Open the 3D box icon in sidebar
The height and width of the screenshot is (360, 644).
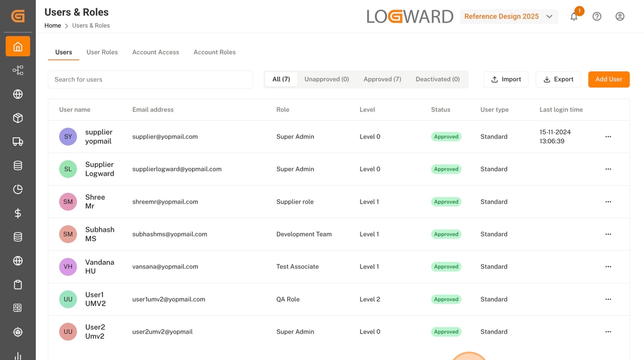pyautogui.click(x=18, y=118)
